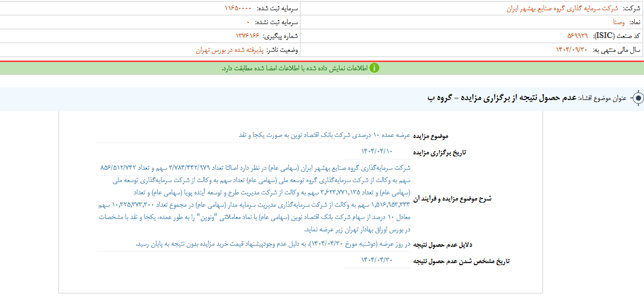The image size is (644, 298).
Task: Select the symbol value وصنا
Action: click(619, 23)
